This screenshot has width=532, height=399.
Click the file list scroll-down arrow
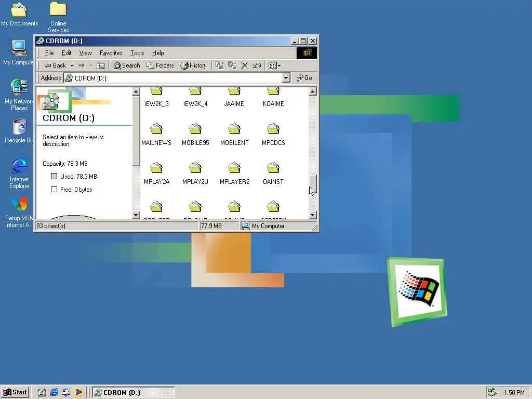click(313, 215)
